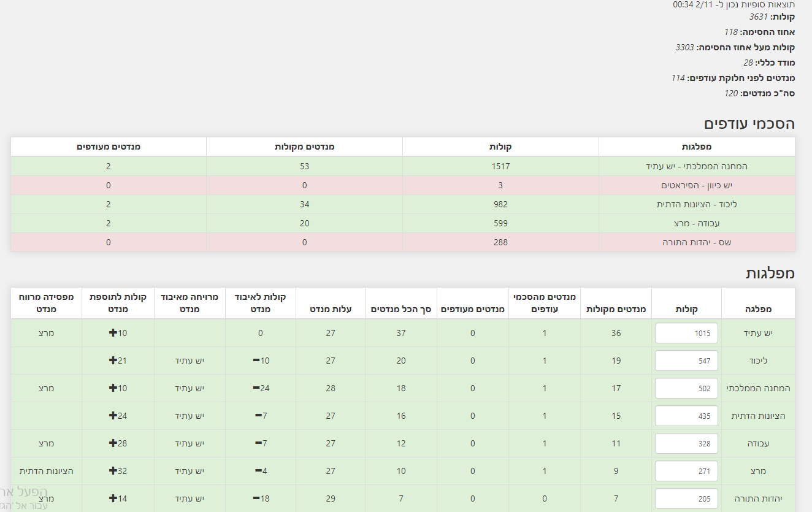This screenshot has width=812, height=512.
Task: Click the plus icon in the ליכוד party row
Action: [x=112, y=361]
